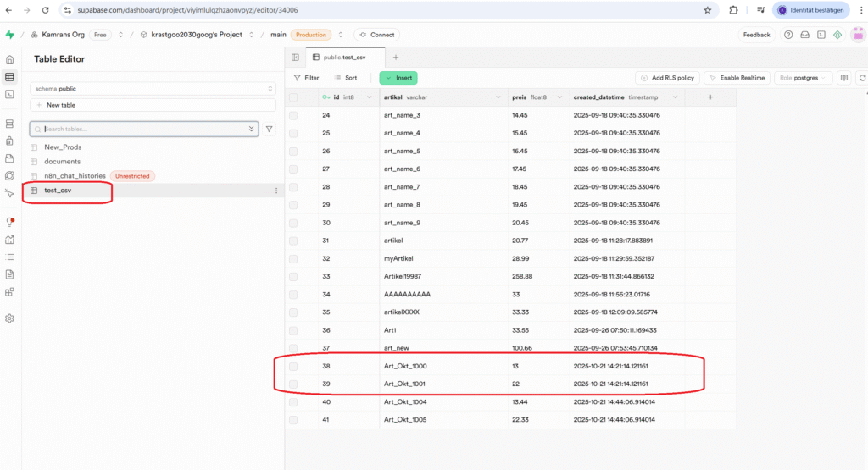This screenshot has height=470, width=868.
Task: Reload the page using browser refresh
Action: (x=46, y=10)
